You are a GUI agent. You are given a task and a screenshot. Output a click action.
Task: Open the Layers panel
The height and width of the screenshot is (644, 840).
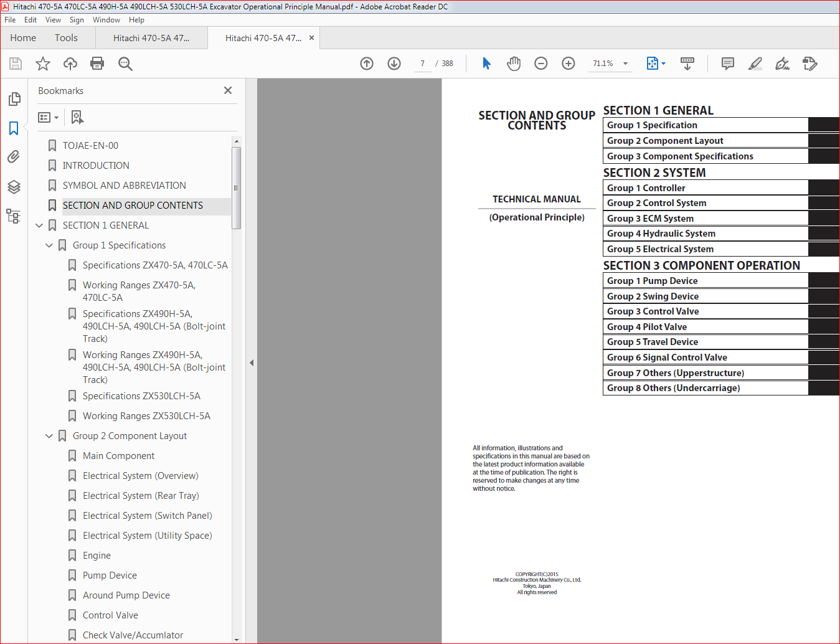[x=14, y=187]
